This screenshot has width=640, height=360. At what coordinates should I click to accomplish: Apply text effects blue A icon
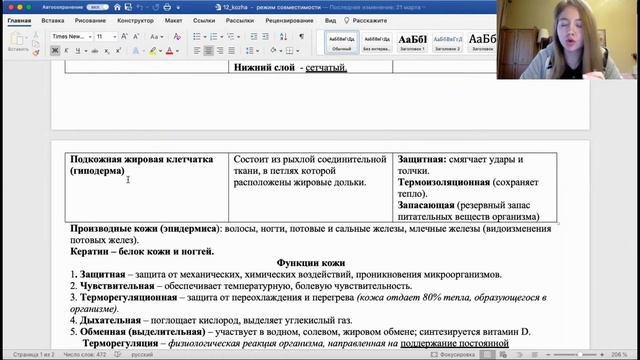(136, 51)
